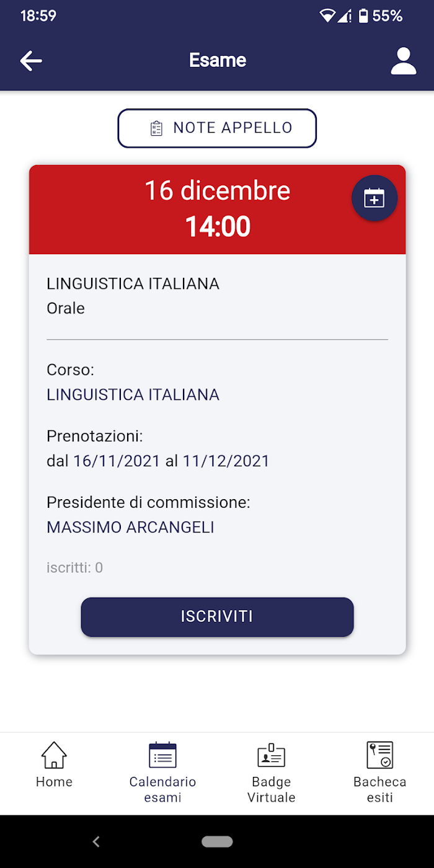
Task: Open the Badge Virtuale card icon
Action: [271, 755]
